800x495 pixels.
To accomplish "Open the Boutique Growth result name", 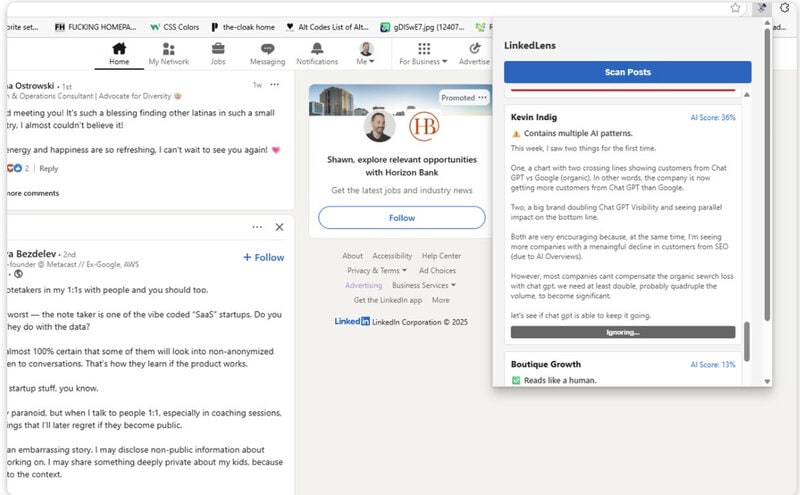I will pos(545,364).
